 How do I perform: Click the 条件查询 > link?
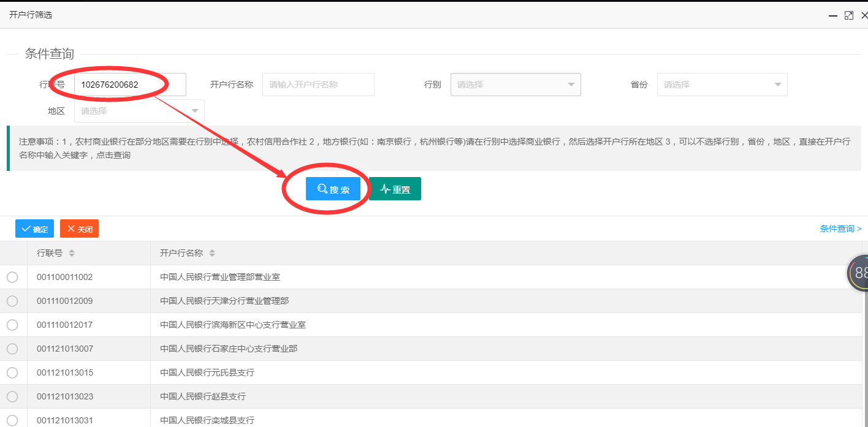click(840, 229)
